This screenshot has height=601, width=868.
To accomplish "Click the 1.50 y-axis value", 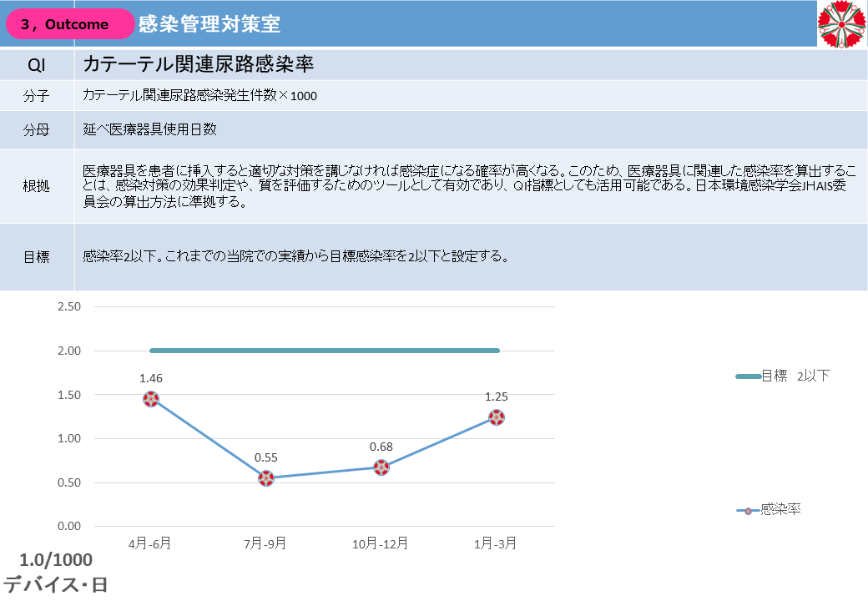I will (x=69, y=395).
